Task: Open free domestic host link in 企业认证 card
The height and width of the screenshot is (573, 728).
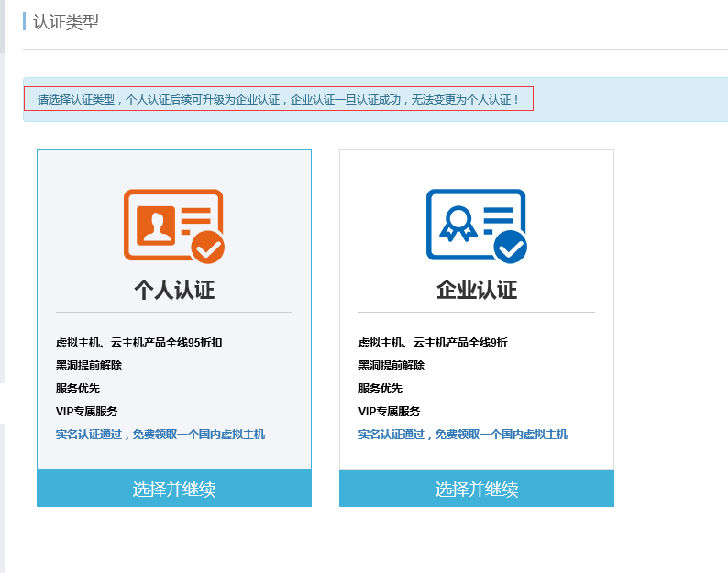Action: [463, 435]
